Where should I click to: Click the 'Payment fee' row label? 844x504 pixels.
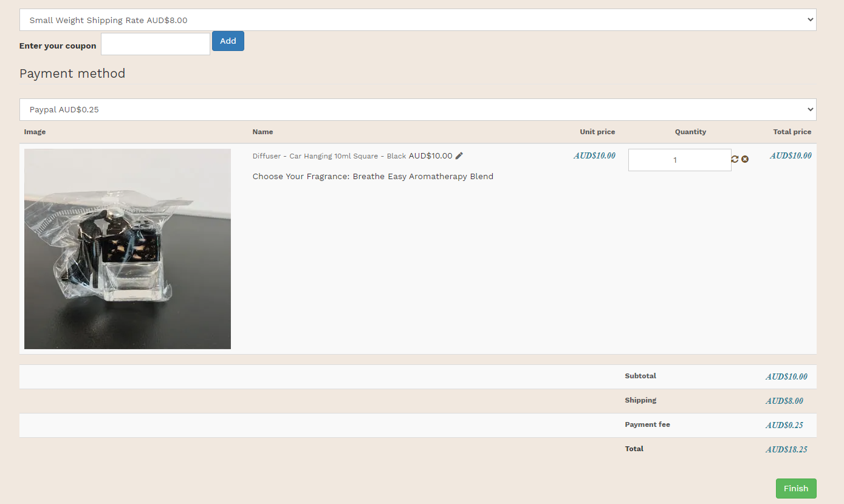click(647, 424)
